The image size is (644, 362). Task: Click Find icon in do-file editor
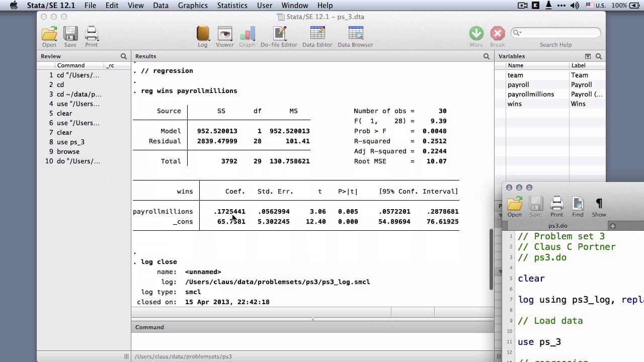pos(578,204)
